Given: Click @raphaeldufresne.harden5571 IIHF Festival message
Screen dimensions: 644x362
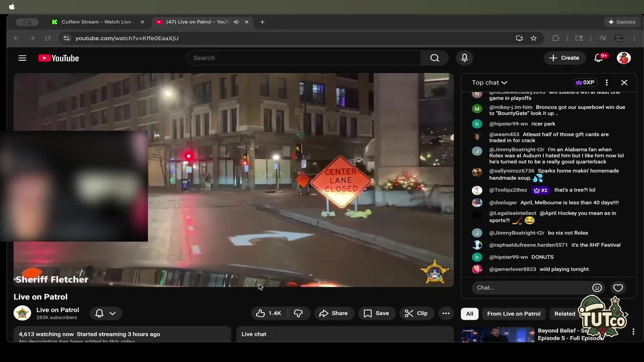Looking at the screenshot, I should [554, 245].
